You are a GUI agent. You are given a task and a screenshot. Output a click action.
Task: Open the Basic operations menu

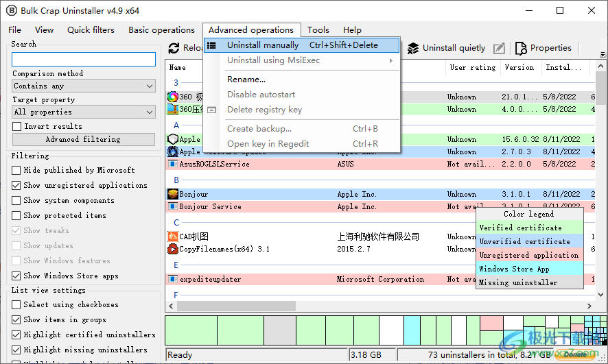[162, 29]
